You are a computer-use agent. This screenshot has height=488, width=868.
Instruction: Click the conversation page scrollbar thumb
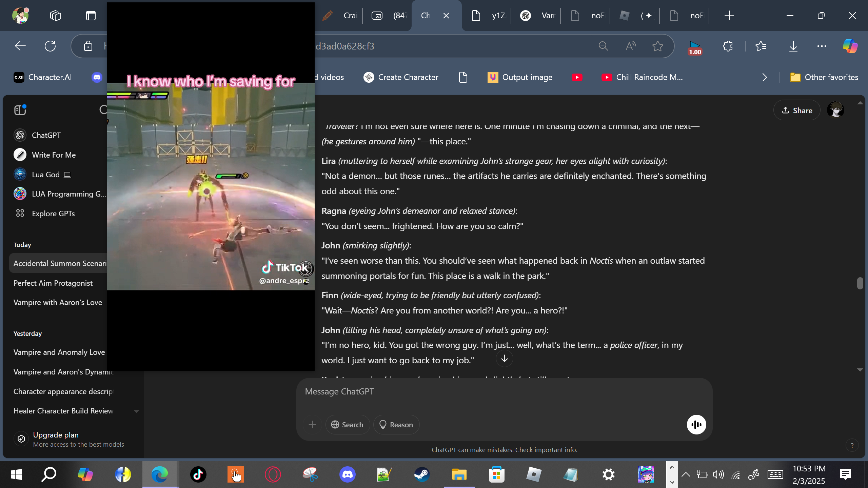click(x=860, y=283)
